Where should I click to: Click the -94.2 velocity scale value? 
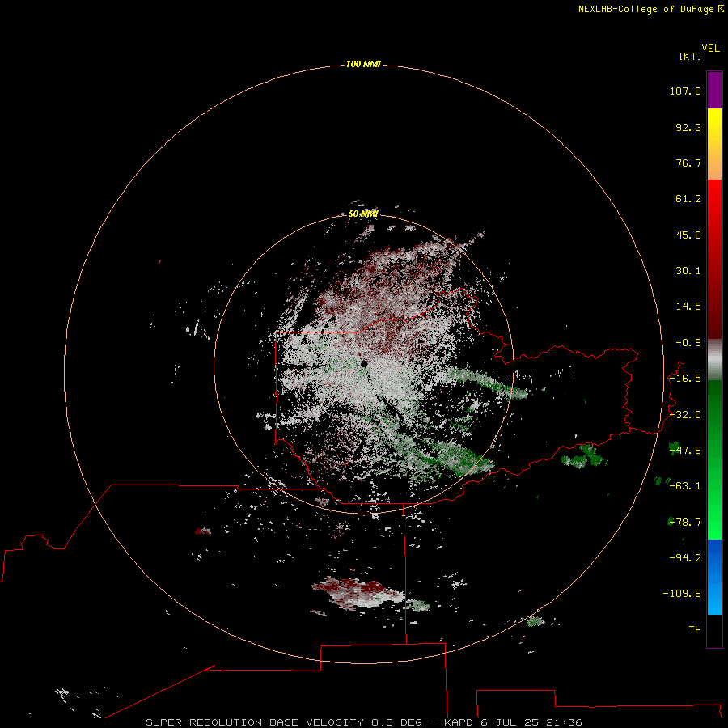pos(685,557)
